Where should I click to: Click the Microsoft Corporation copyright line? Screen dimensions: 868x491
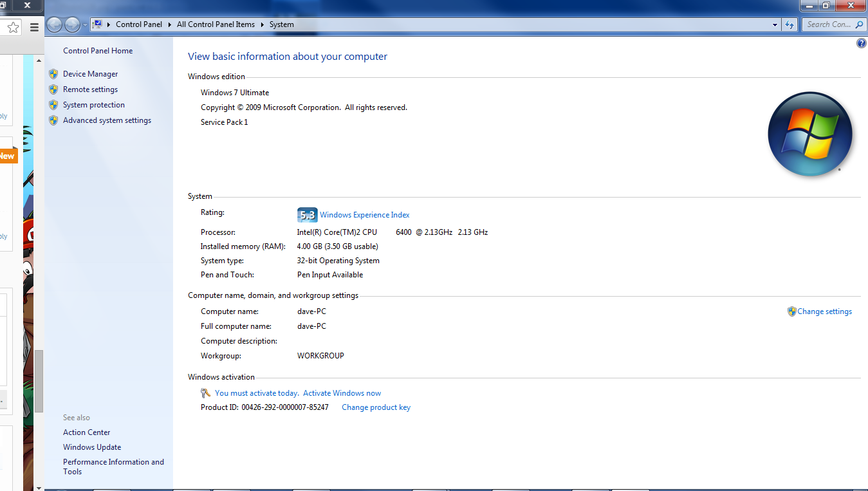tap(304, 107)
